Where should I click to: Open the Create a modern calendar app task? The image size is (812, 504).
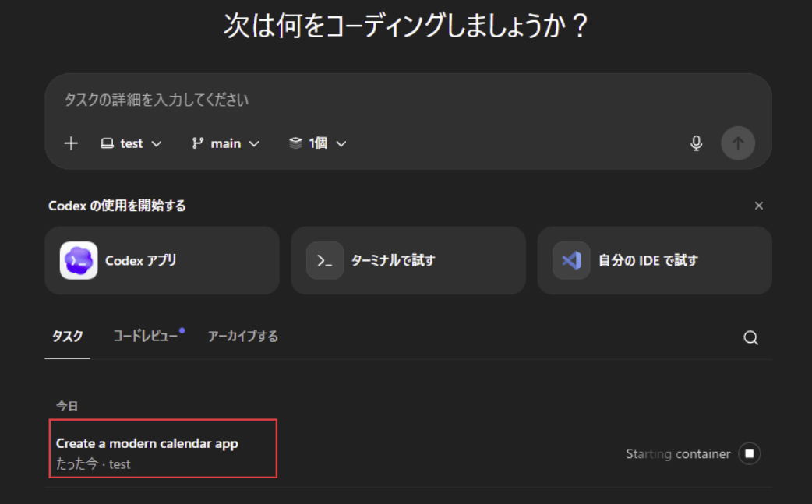(x=147, y=443)
